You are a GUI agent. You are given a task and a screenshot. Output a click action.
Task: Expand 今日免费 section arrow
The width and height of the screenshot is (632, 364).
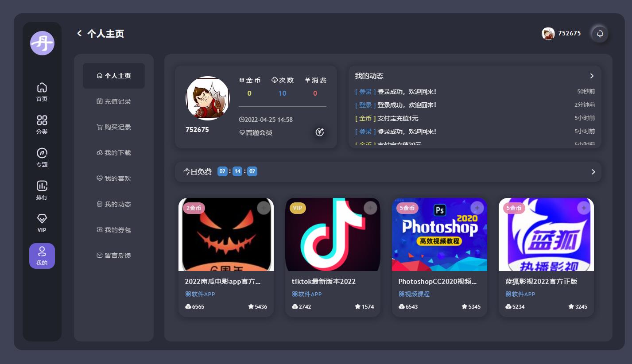pyautogui.click(x=593, y=172)
